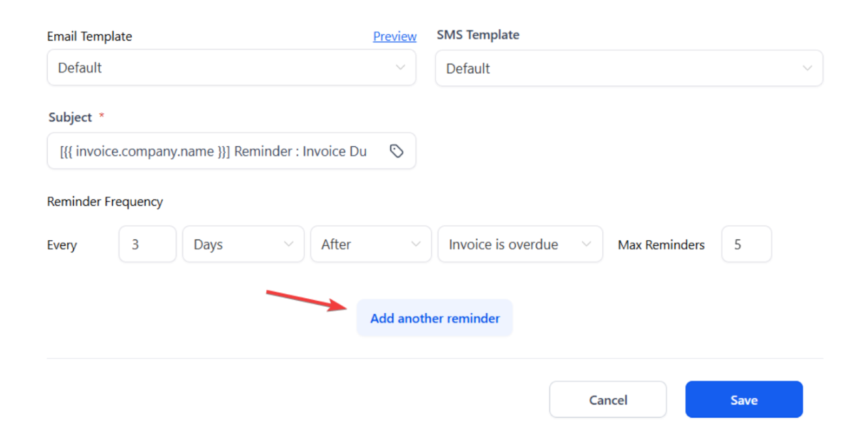Screen dimensions: 868x443
Task: Click the SMS Template label
Action: tap(478, 35)
